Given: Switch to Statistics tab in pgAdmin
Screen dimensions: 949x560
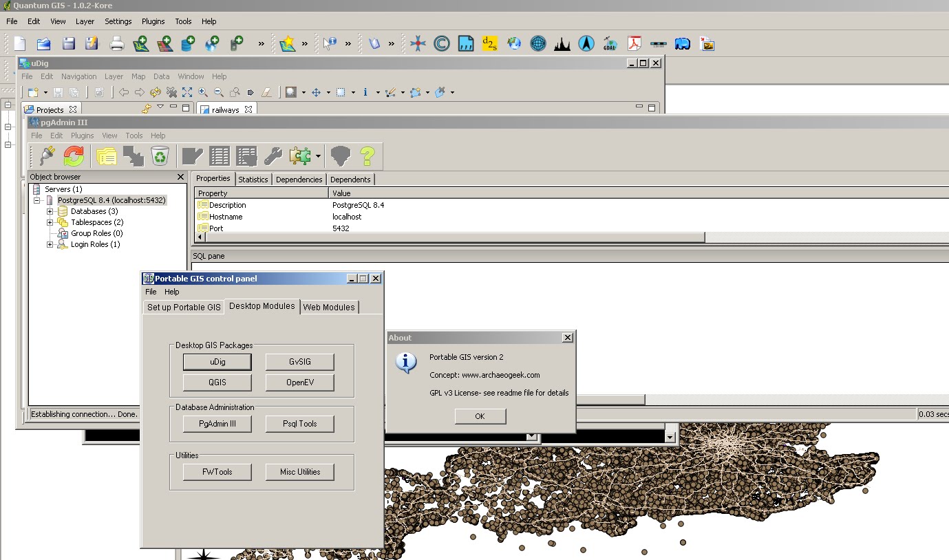Looking at the screenshot, I should [253, 179].
